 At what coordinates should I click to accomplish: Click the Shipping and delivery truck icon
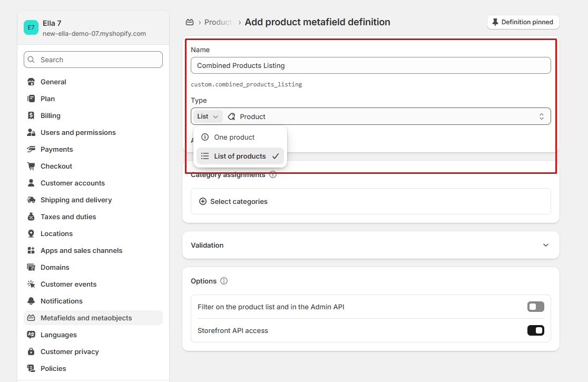point(31,200)
